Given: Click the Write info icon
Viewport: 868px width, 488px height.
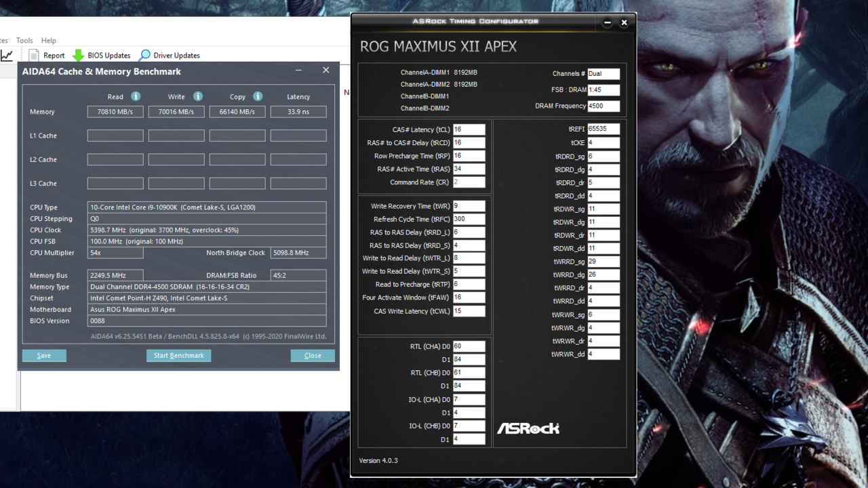Looking at the screenshot, I should point(198,96).
